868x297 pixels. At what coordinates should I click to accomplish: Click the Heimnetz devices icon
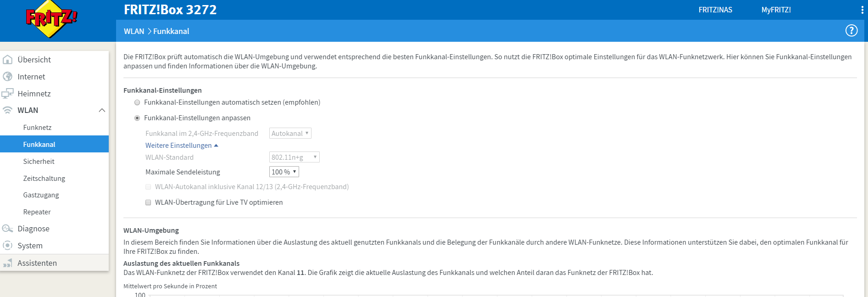7,93
